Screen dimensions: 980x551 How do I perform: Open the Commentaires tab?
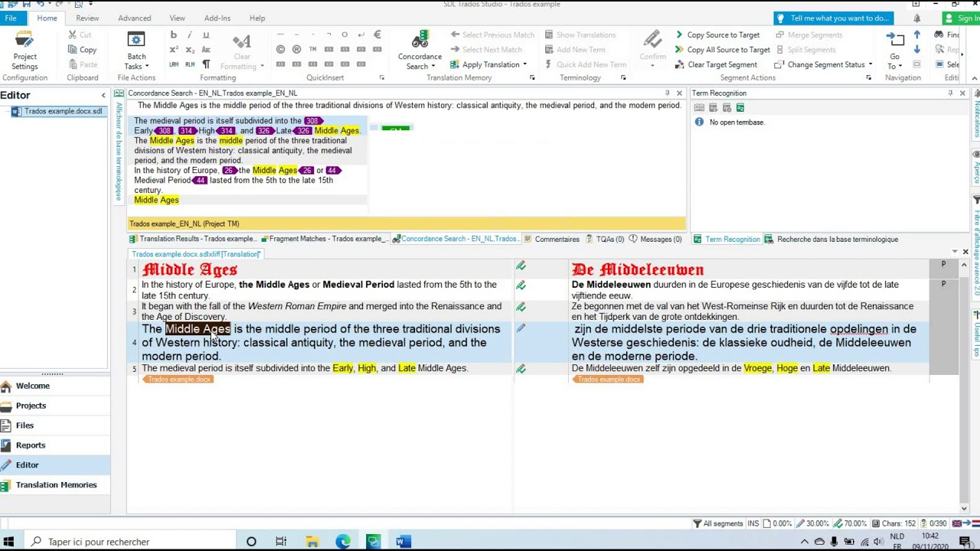click(551, 239)
